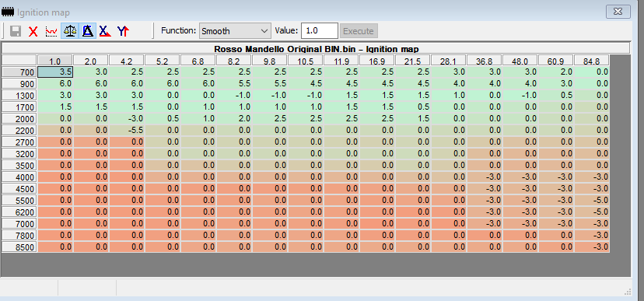
Task: Click the X axis flip icon
Action: pos(105,31)
